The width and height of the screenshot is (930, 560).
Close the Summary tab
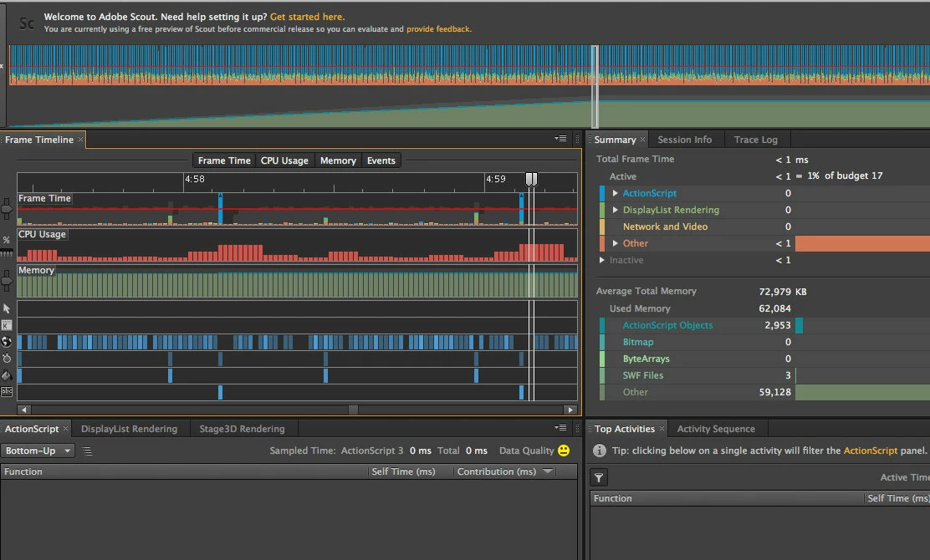pyautogui.click(x=642, y=140)
